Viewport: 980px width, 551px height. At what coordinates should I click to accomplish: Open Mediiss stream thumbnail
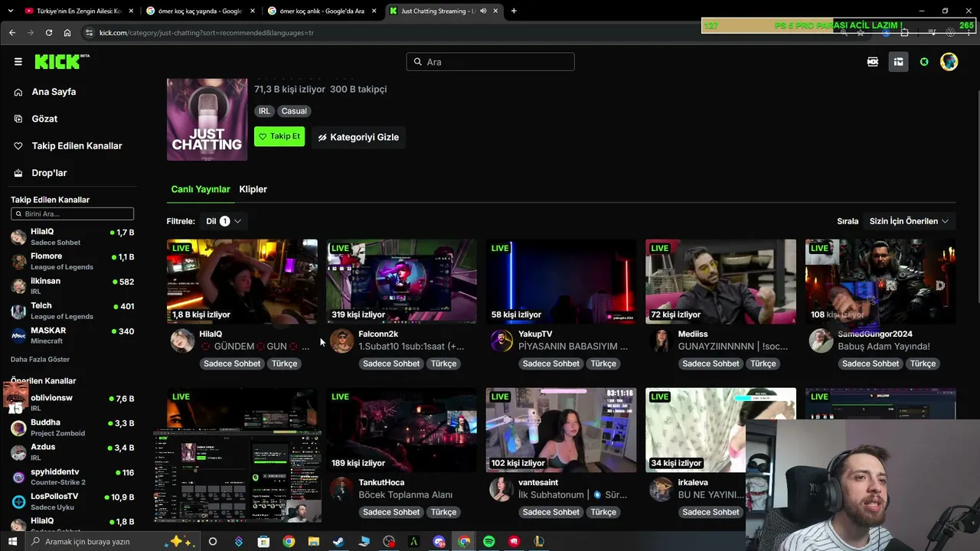click(x=720, y=282)
